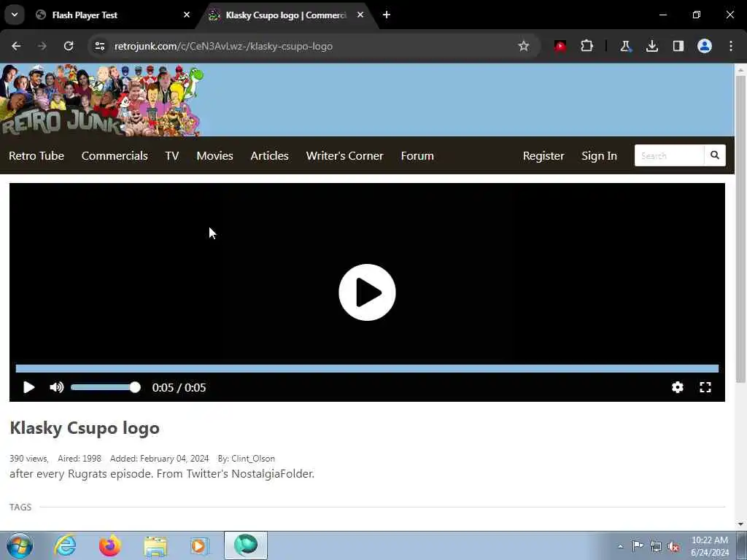Click the Register link
The image size is (747, 560).
543,156
